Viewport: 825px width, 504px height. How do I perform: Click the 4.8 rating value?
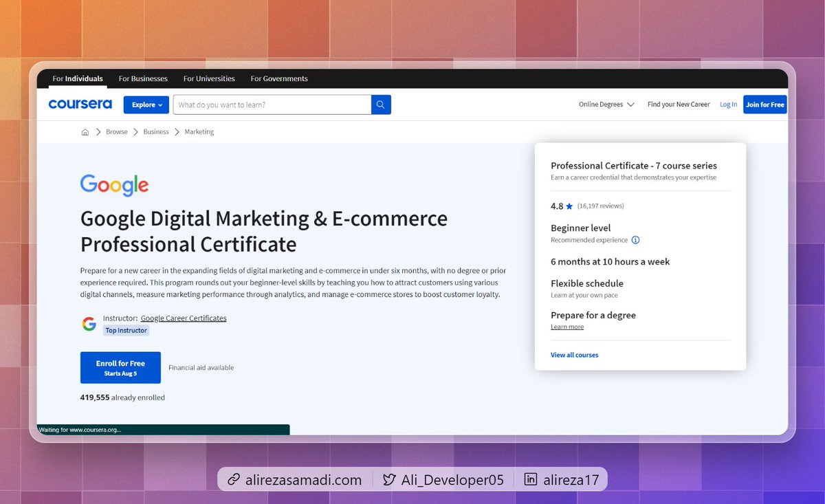(557, 206)
